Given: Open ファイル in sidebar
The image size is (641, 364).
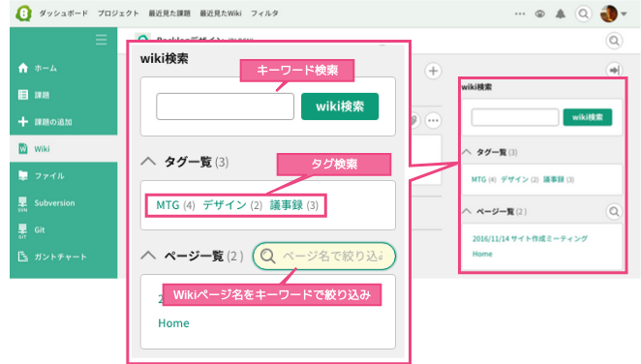Looking at the screenshot, I should pos(42,175).
